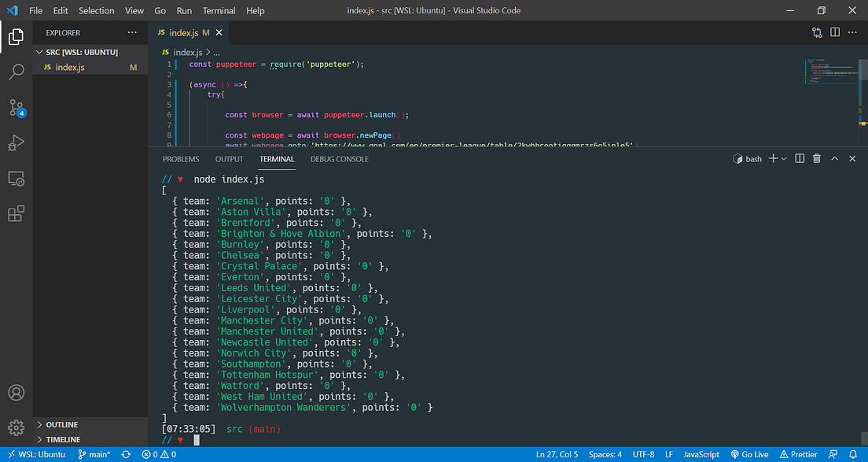Open the Selection menu
This screenshot has height=462, width=868.
coord(97,10)
